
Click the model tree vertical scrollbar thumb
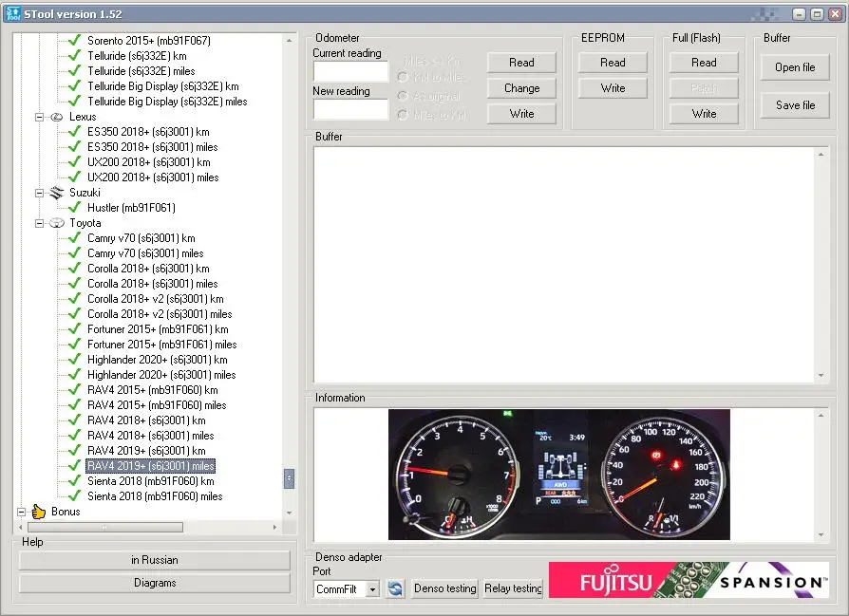click(289, 478)
